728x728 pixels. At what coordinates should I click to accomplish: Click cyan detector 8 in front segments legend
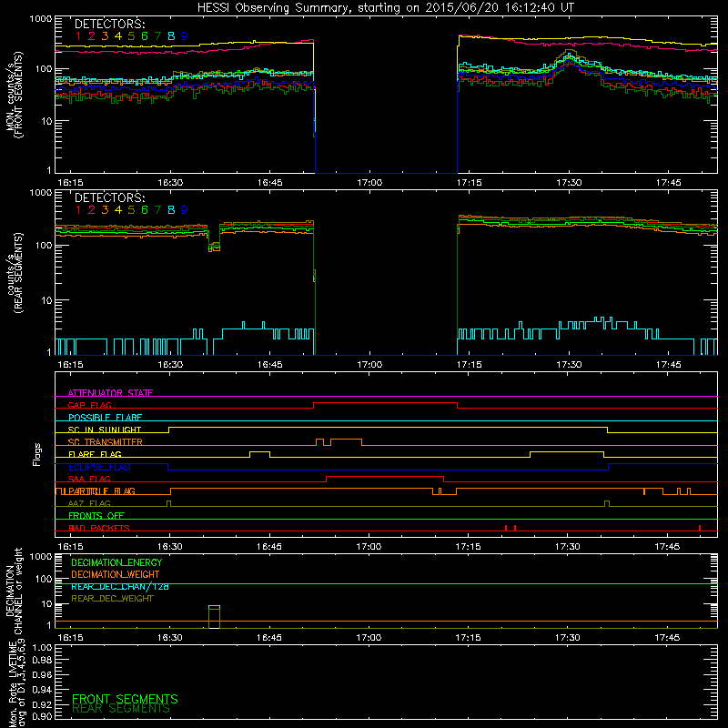click(x=171, y=35)
